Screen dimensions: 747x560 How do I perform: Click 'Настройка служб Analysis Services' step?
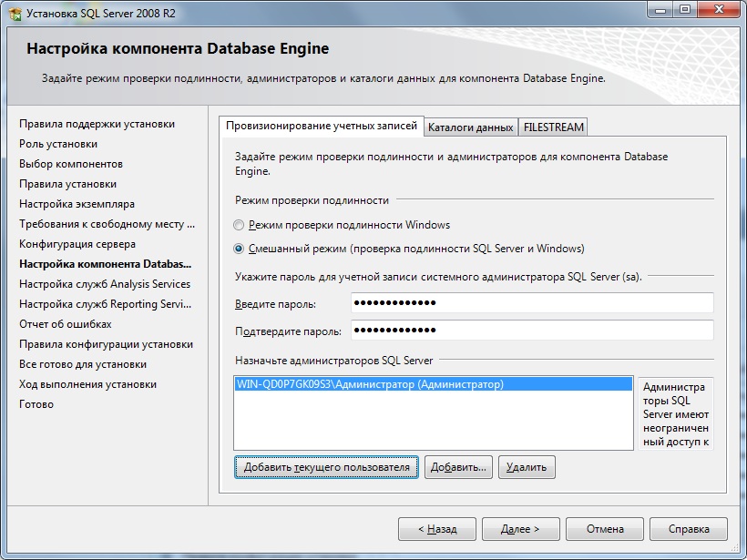click(105, 284)
